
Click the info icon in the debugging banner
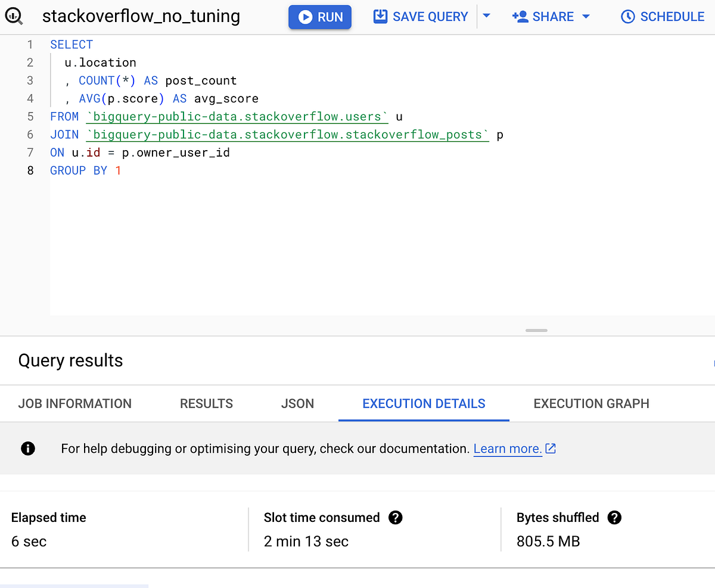pyautogui.click(x=28, y=449)
